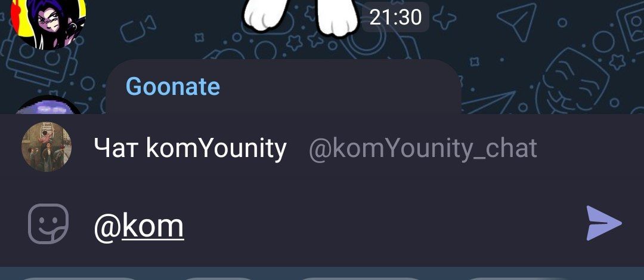Viewport: 644px width, 280px height.
Task: Tap the paper-plane doodle in the wallpaper
Action: 516,21
